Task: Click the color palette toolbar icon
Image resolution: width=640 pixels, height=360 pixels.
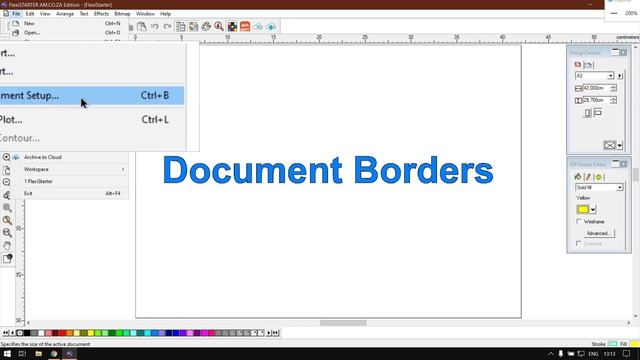Action: pyautogui.click(x=206, y=27)
